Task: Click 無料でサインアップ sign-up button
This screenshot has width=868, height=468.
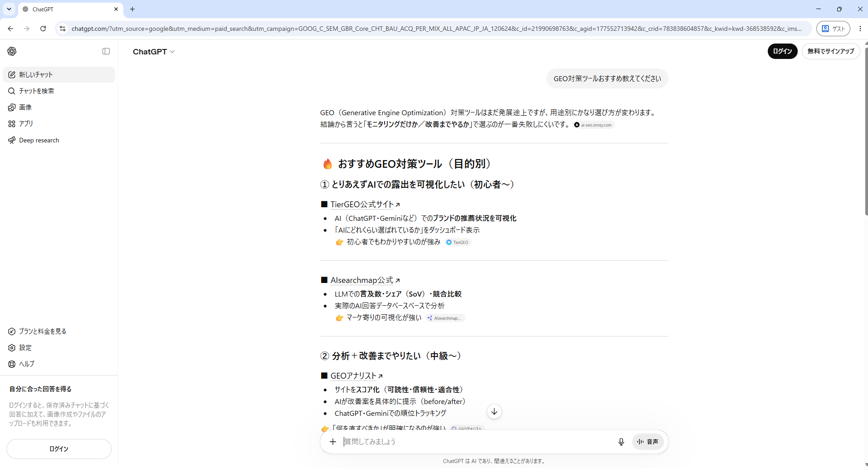Action: tap(831, 51)
